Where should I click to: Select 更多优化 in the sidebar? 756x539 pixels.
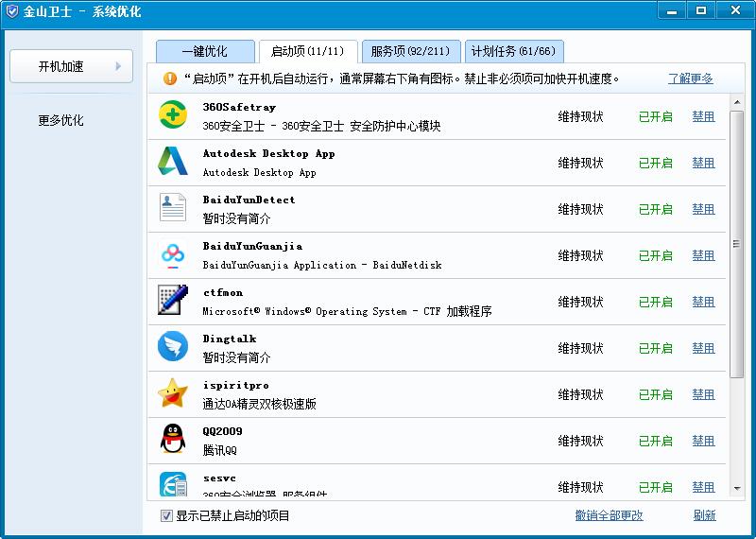pos(60,120)
